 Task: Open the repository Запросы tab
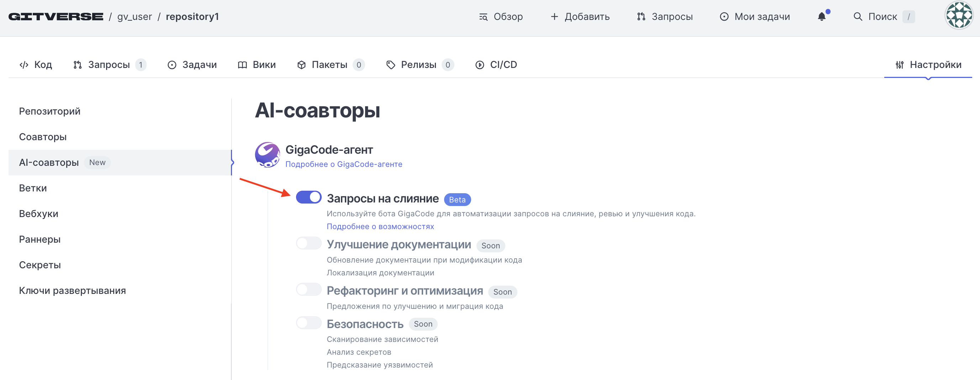point(110,65)
